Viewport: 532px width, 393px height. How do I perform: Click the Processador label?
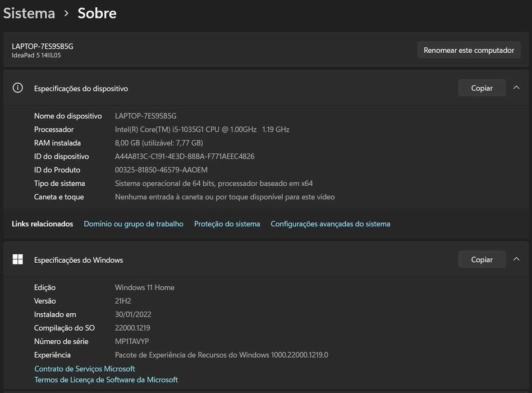coord(54,129)
